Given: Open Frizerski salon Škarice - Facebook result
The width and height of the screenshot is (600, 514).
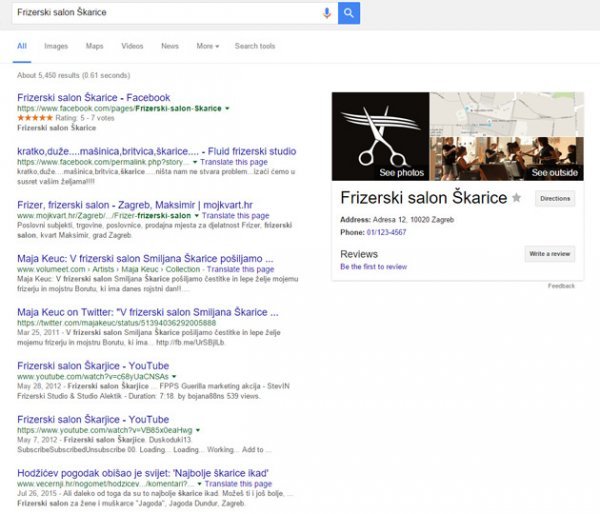Looking at the screenshot, I should [x=94, y=98].
